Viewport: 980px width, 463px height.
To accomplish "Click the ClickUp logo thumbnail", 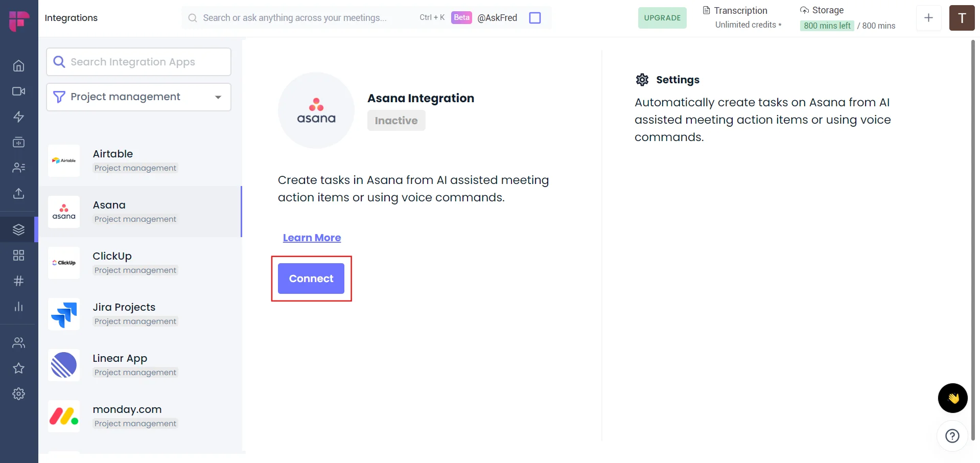I will point(64,263).
